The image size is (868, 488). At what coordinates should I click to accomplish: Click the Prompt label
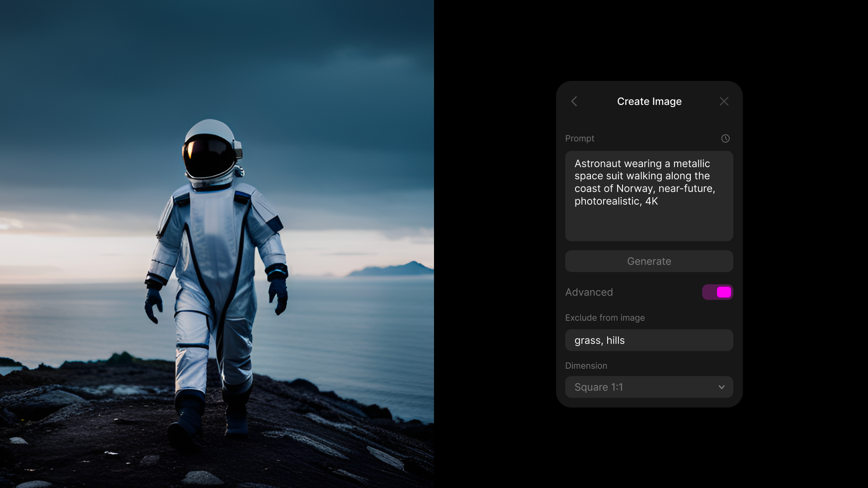coord(579,139)
